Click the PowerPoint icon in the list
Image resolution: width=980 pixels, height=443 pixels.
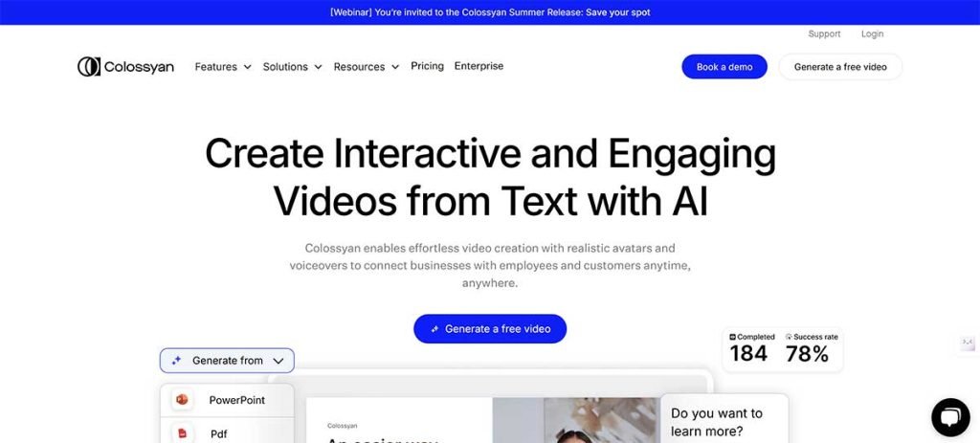(182, 400)
